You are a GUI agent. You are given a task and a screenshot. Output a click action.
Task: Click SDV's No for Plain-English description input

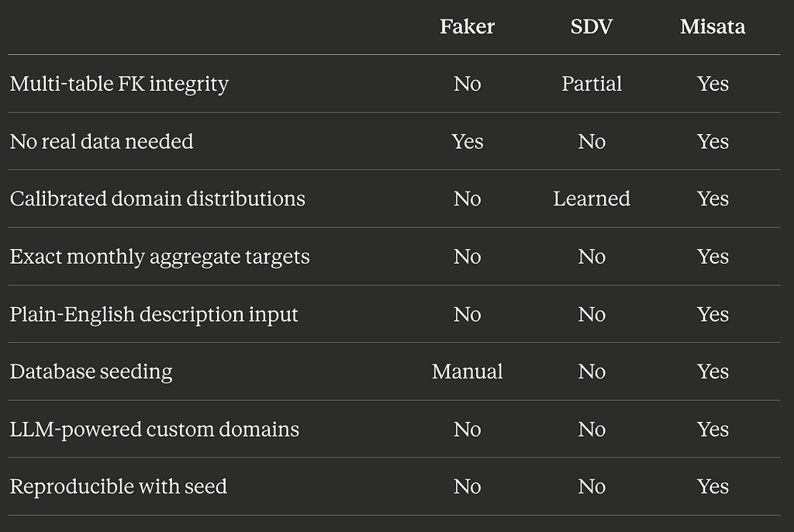click(592, 314)
